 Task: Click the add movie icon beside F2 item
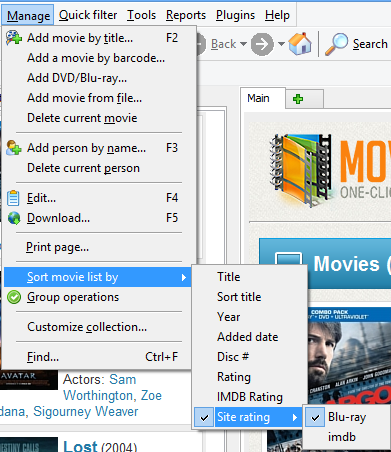pos(14,38)
